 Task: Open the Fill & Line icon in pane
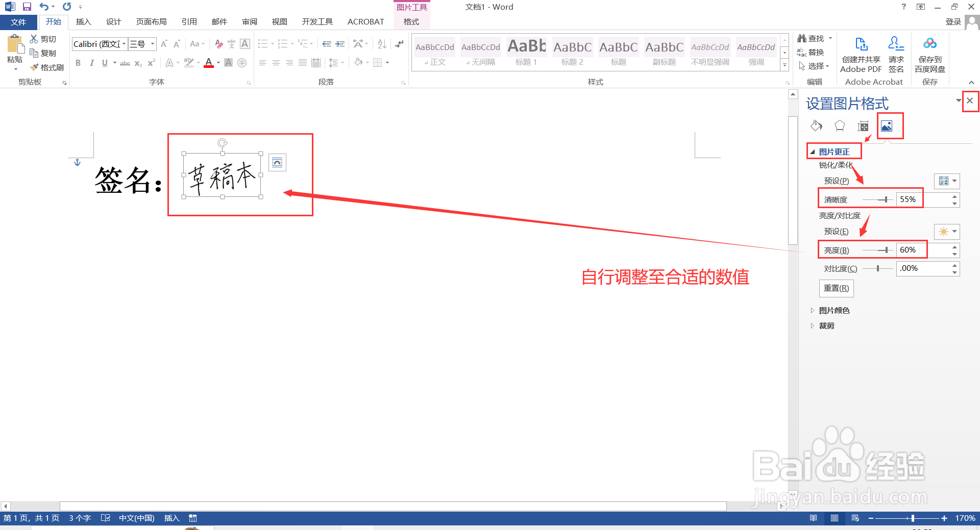816,126
